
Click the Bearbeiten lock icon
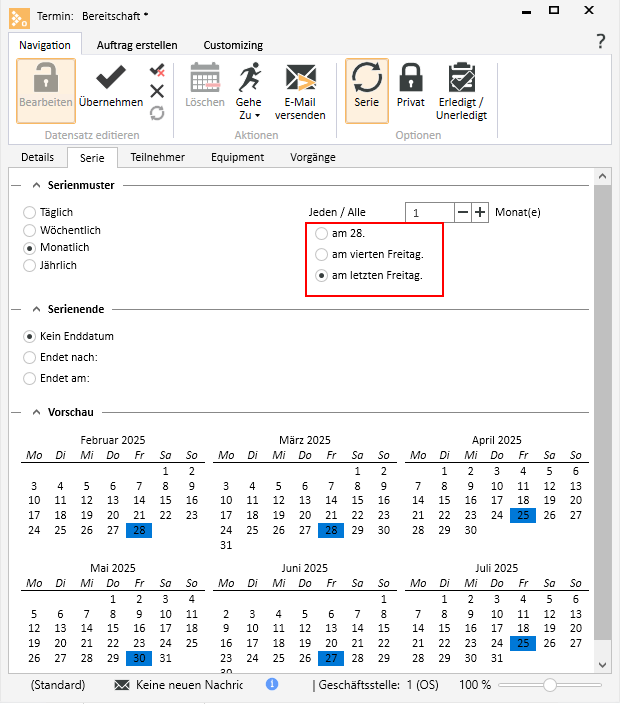(46, 77)
